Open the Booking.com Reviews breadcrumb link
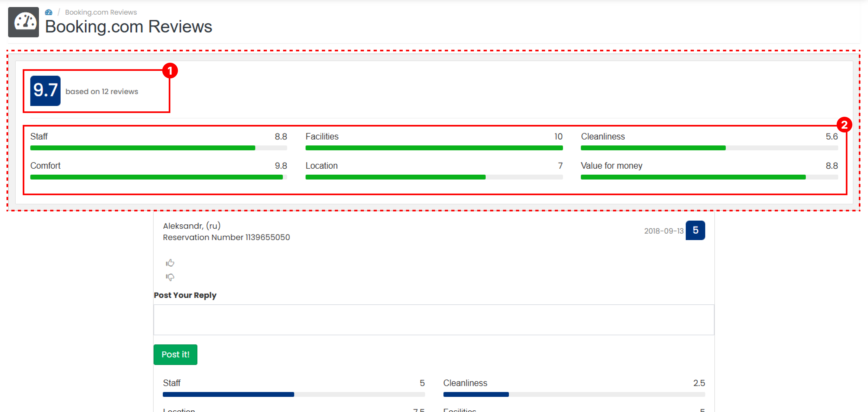 pos(101,12)
